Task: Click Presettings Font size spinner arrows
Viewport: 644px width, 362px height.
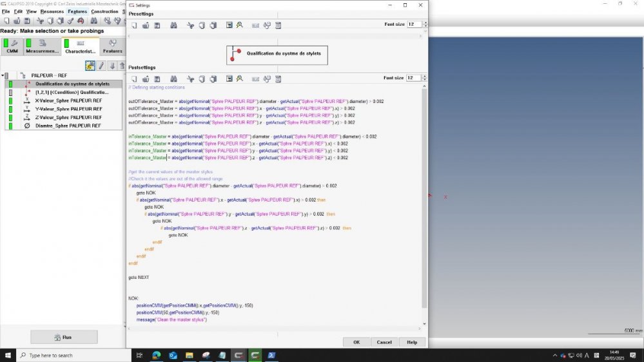Action: (x=424, y=24)
